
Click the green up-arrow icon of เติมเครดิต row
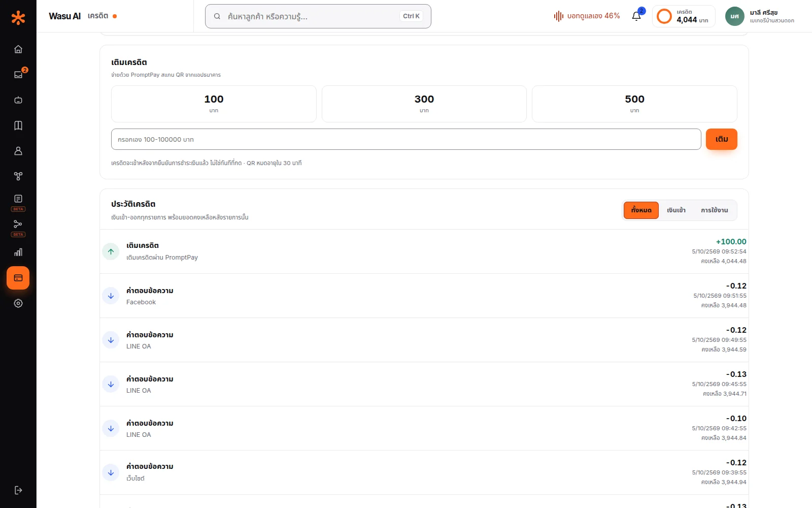(111, 251)
